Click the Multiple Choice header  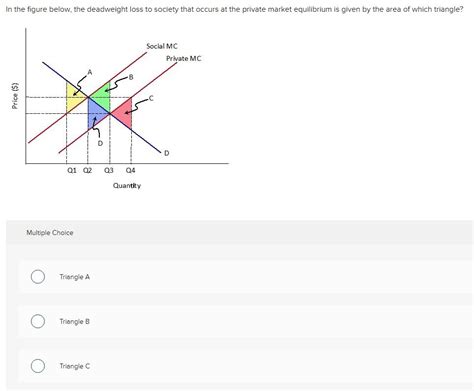point(50,232)
